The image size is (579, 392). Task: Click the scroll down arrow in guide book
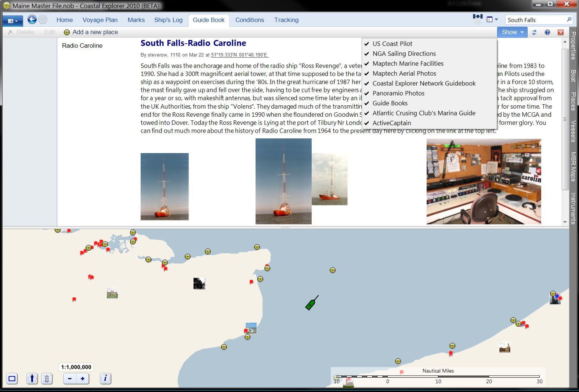point(565,222)
